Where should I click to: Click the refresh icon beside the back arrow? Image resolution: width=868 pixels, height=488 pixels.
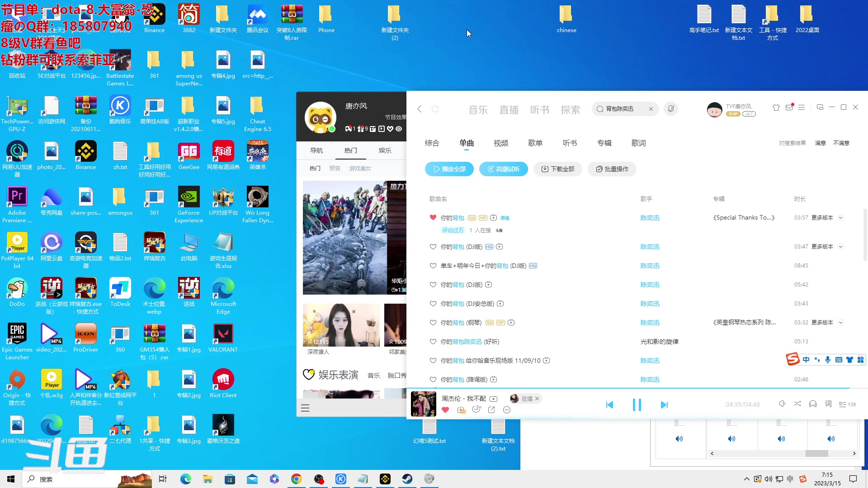pos(435,109)
